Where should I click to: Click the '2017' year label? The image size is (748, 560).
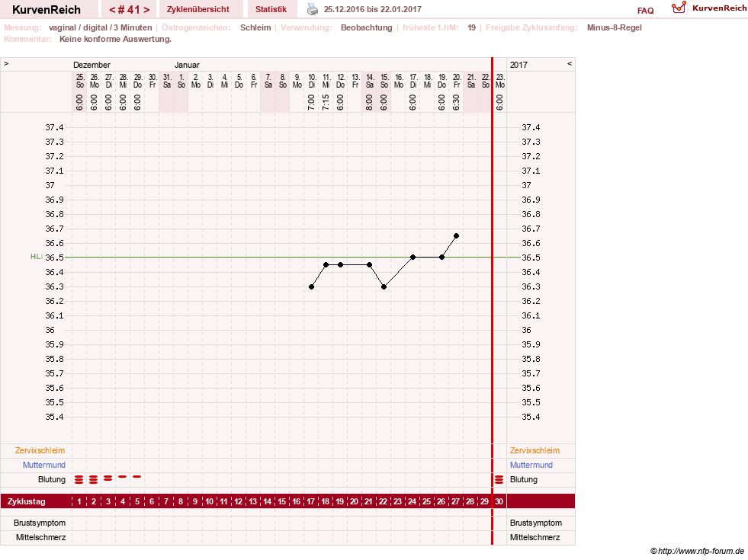(x=518, y=65)
